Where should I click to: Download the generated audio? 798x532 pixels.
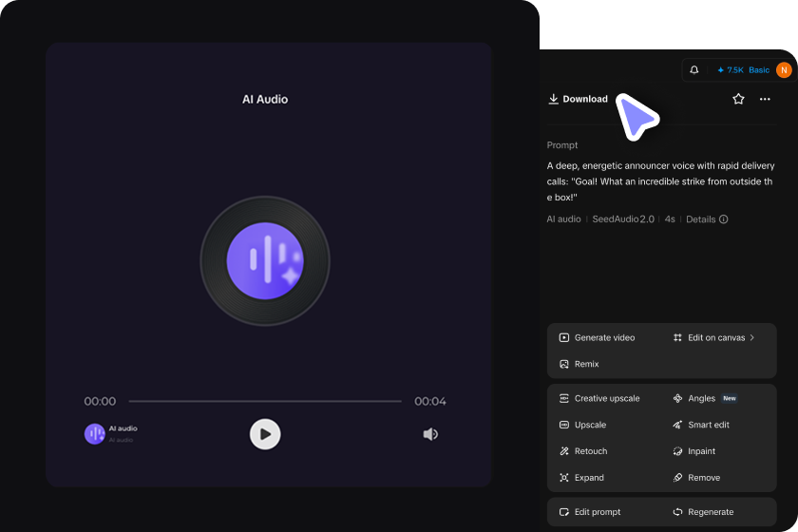point(578,99)
